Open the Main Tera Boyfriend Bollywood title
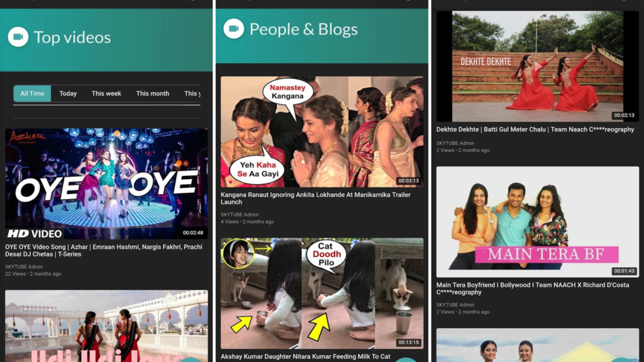This screenshot has height=362, width=644. click(533, 288)
